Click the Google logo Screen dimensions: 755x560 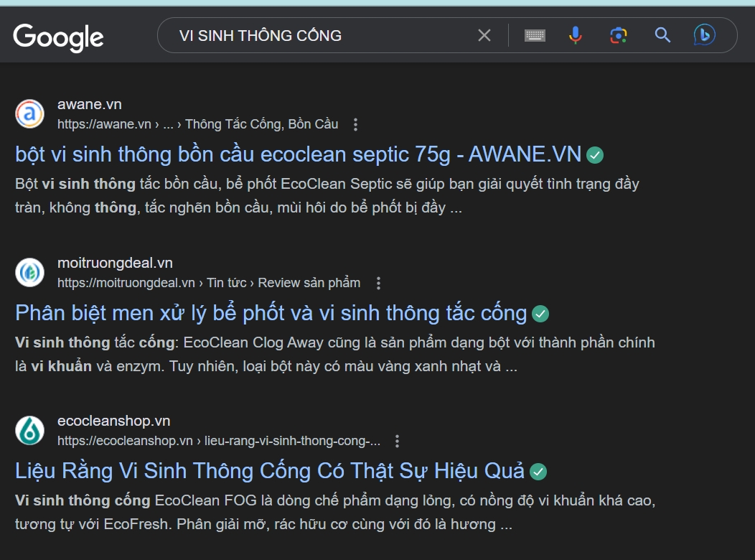[x=58, y=37]
